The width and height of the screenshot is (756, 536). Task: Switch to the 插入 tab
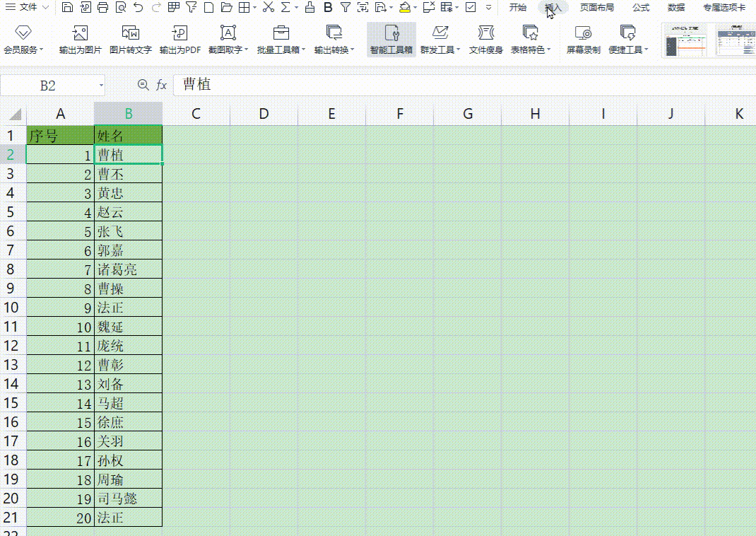coord(553,7)
